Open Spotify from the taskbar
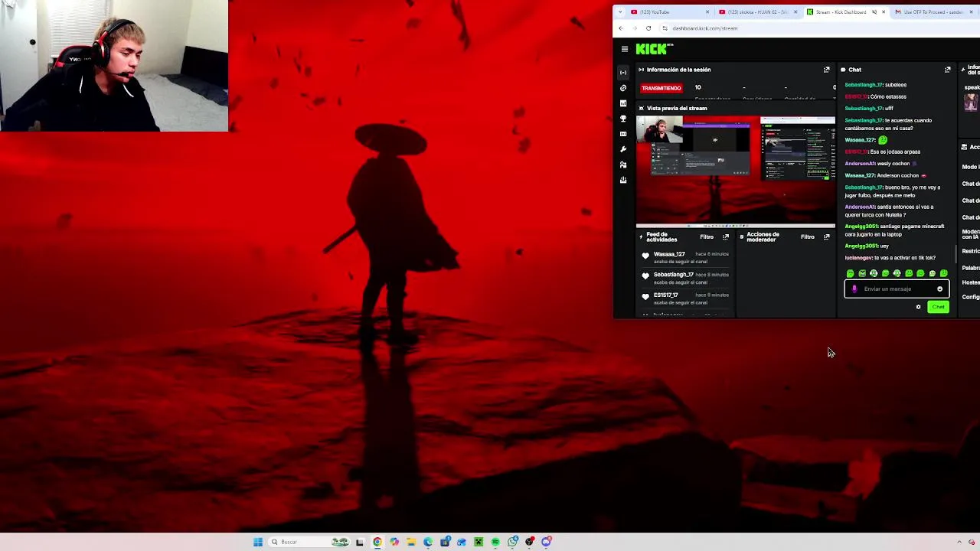The height and width of the screenshot is (551, 980). [495, 542]
